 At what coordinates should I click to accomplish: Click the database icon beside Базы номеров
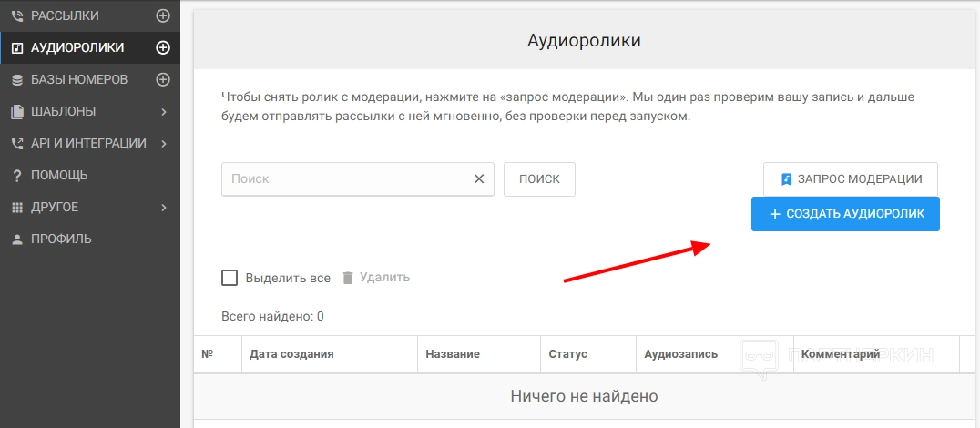(17, 80)
